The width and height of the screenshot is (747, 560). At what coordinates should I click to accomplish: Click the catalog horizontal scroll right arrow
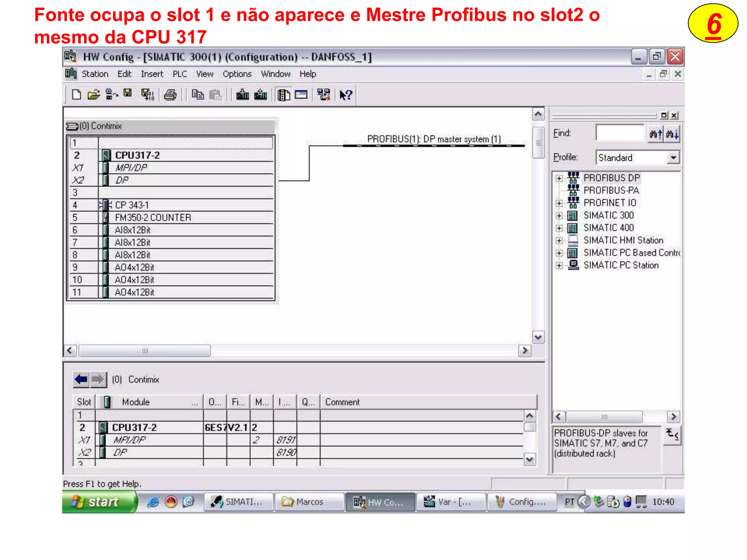pos(673,417)
